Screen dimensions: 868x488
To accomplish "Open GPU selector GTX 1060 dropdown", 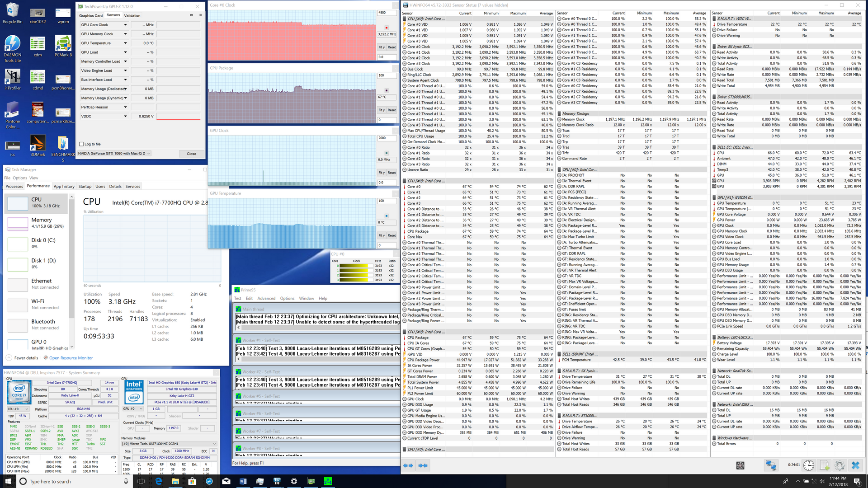I will click(114, 154).
